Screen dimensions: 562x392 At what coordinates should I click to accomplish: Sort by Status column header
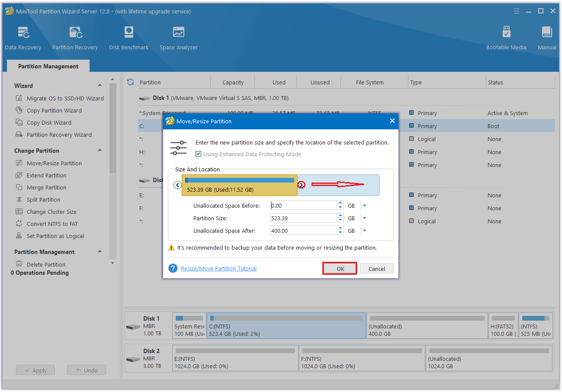pyautogui.click(x=520, y=82)
